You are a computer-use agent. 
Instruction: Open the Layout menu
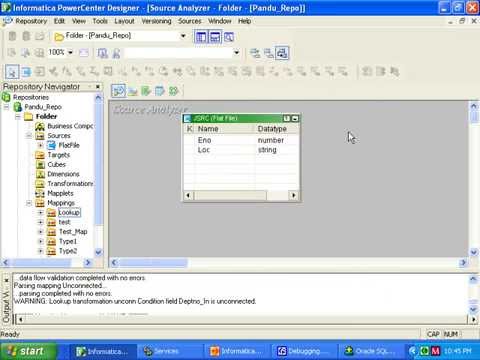[124, 21]
